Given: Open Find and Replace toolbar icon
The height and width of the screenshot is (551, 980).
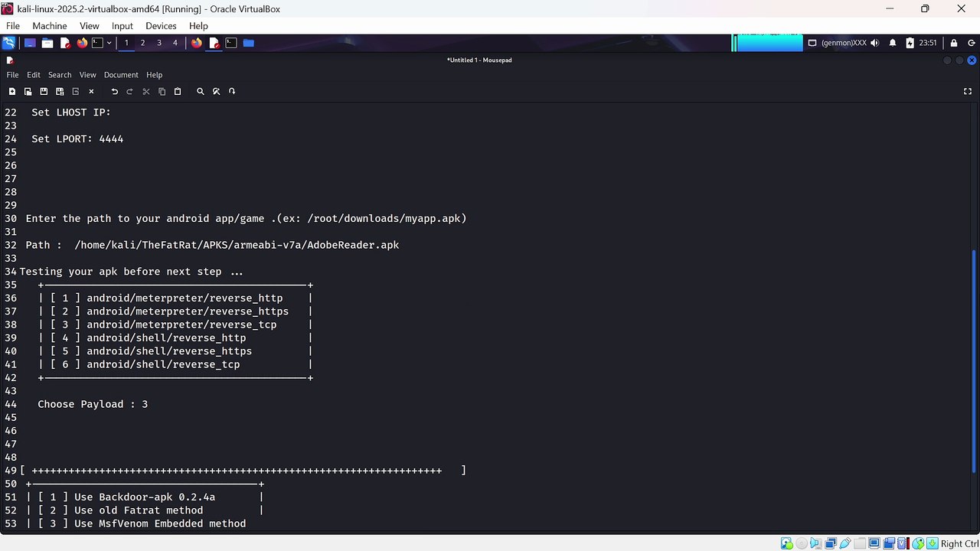Looking at the screenshot, I should (217, 92).
